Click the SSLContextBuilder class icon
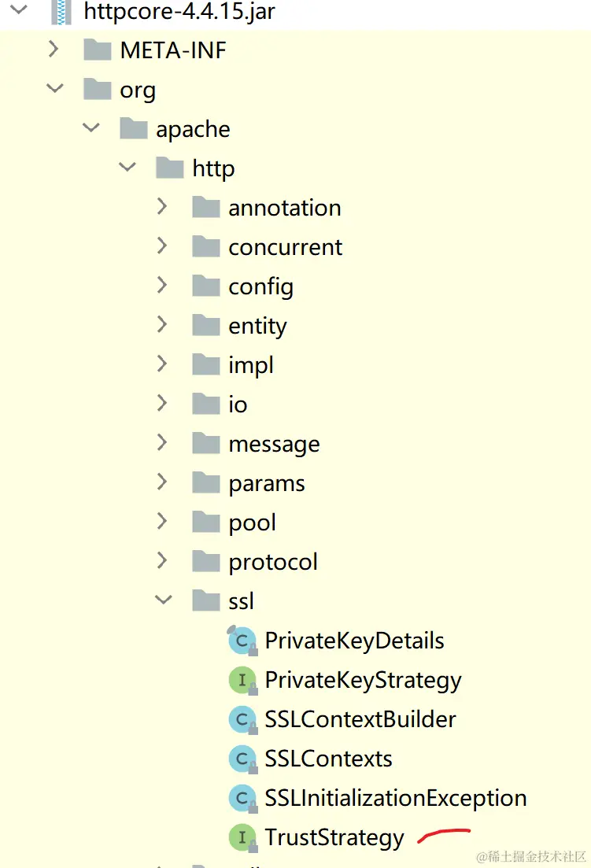This screenshot has height=868, width=591. tap(242, 720)
